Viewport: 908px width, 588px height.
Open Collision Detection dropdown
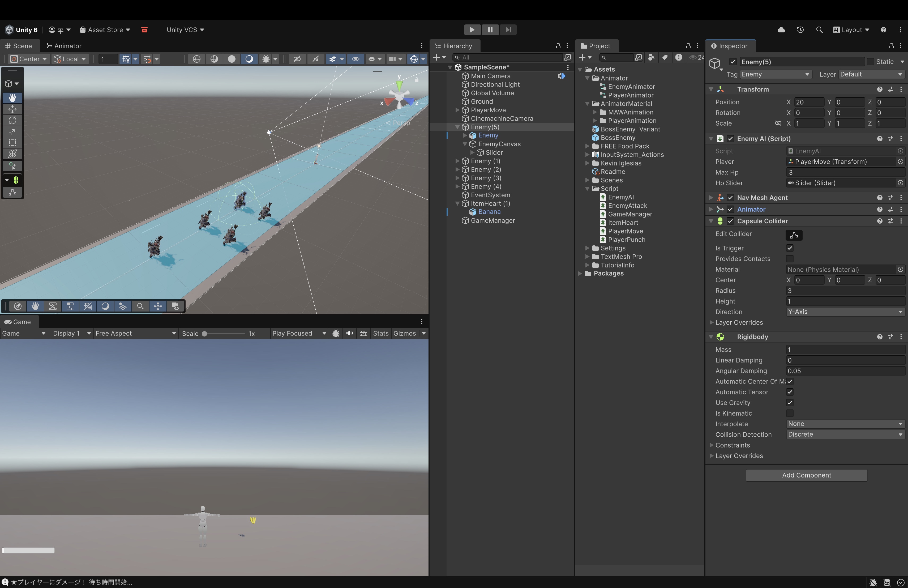click(x=845, y=434)
